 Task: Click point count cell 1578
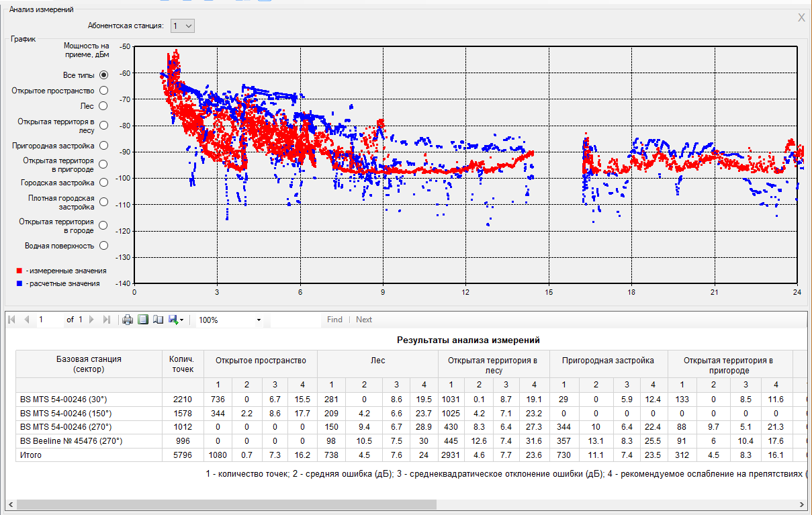point(183,413)
